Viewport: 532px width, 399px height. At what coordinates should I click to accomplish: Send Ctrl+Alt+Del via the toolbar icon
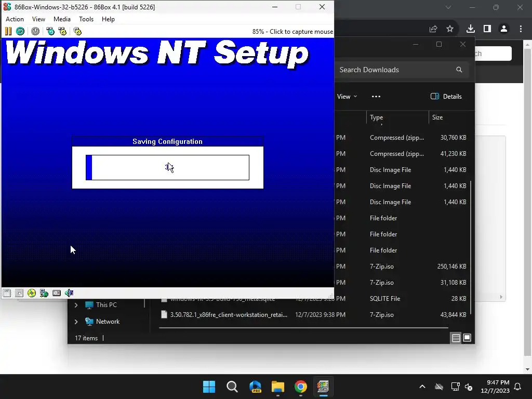tap(50, 32)
